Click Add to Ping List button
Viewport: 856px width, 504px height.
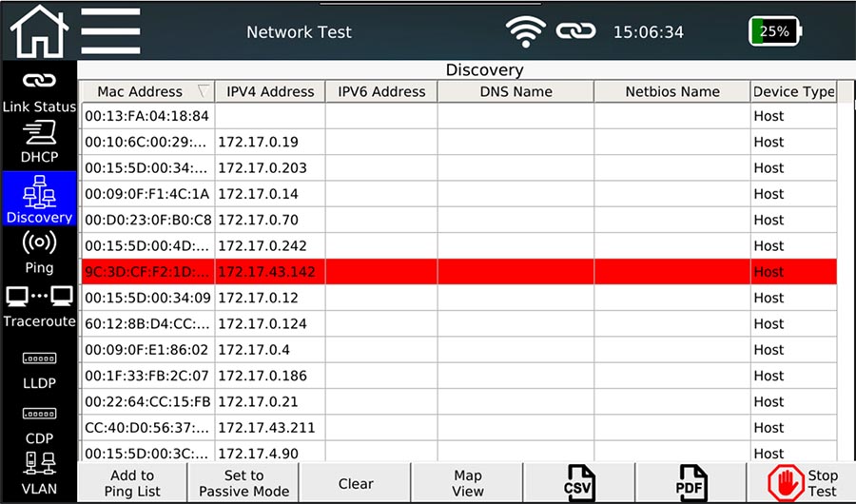132,483
